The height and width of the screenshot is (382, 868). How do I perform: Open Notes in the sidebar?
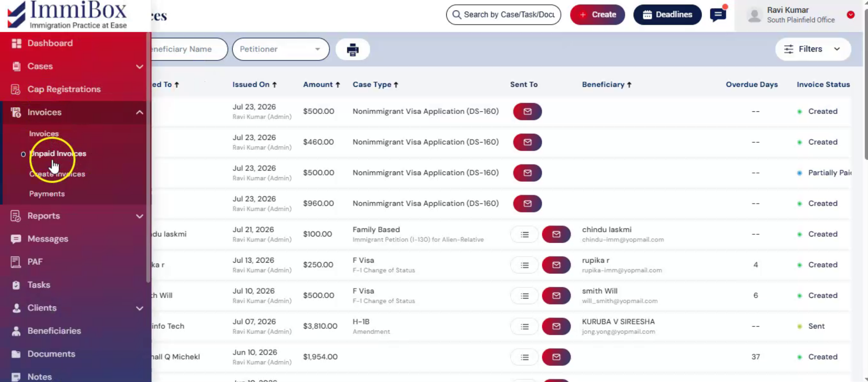pos(40,377)
